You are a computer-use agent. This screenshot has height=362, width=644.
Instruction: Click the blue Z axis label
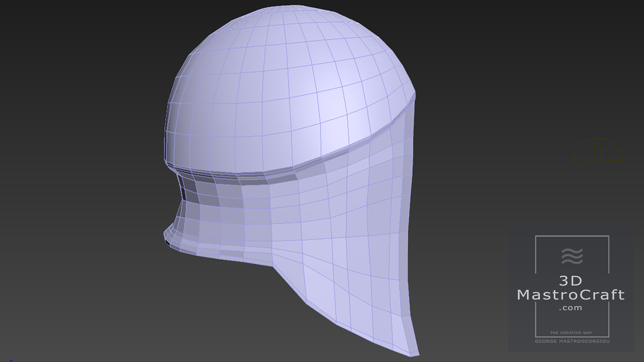[11, 360]
